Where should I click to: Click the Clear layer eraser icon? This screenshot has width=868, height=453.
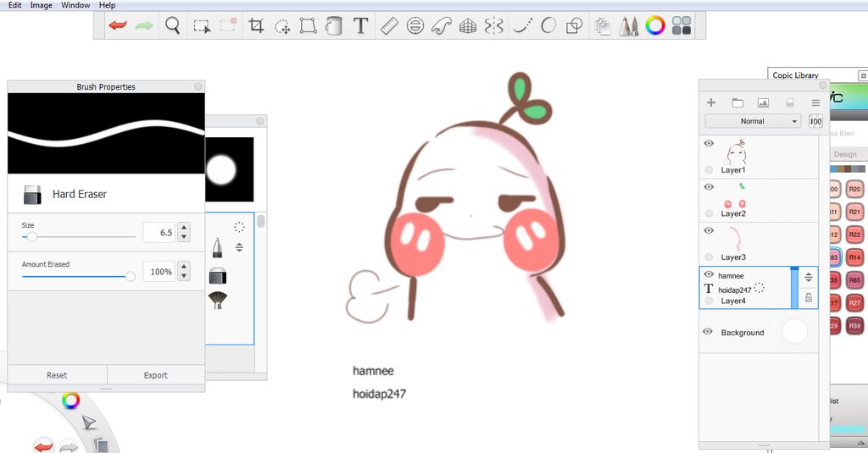coord(790,102)
